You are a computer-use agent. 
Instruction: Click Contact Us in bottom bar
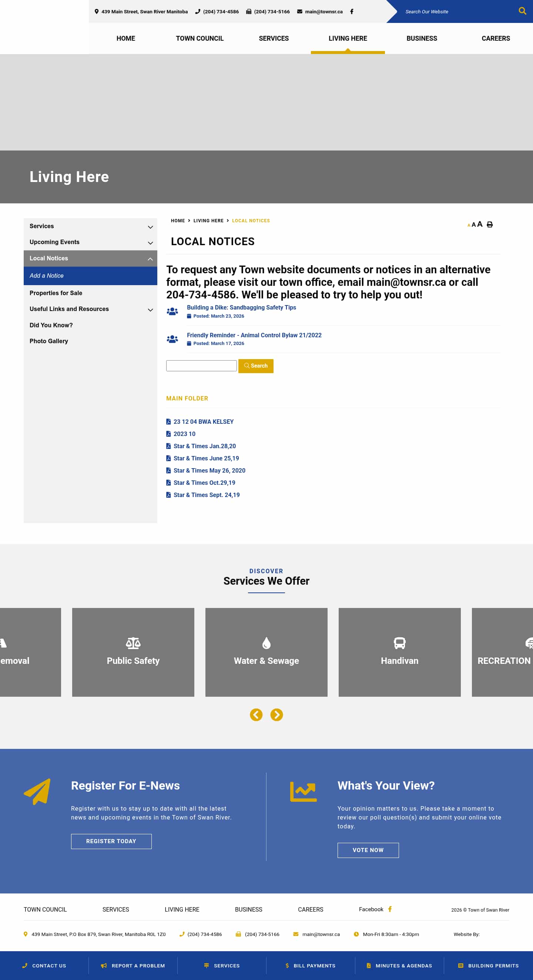44,966
